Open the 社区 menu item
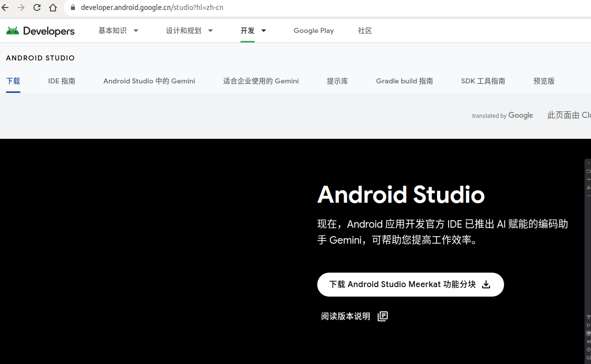This screenshot has width=591, height=364. click(365, 30)
